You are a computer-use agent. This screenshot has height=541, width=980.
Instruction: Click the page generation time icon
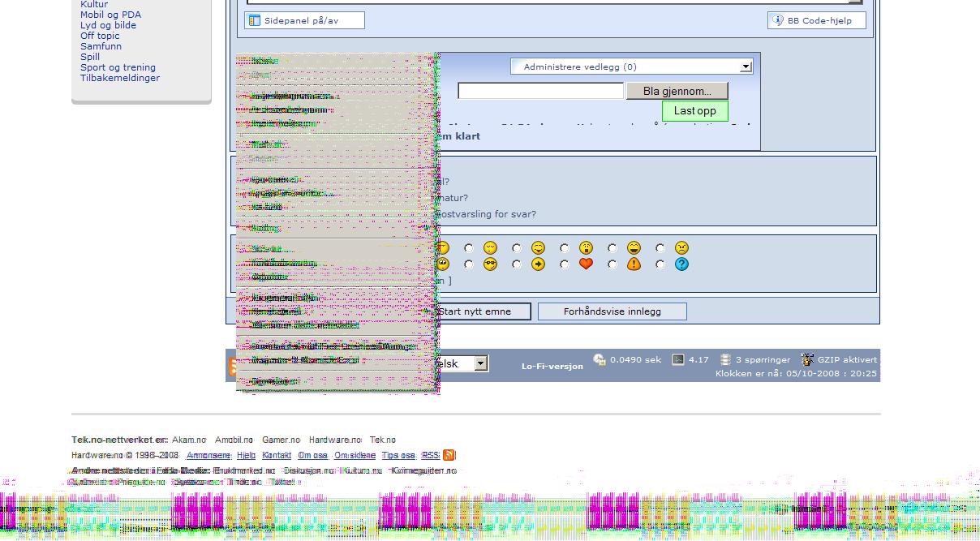600,359
